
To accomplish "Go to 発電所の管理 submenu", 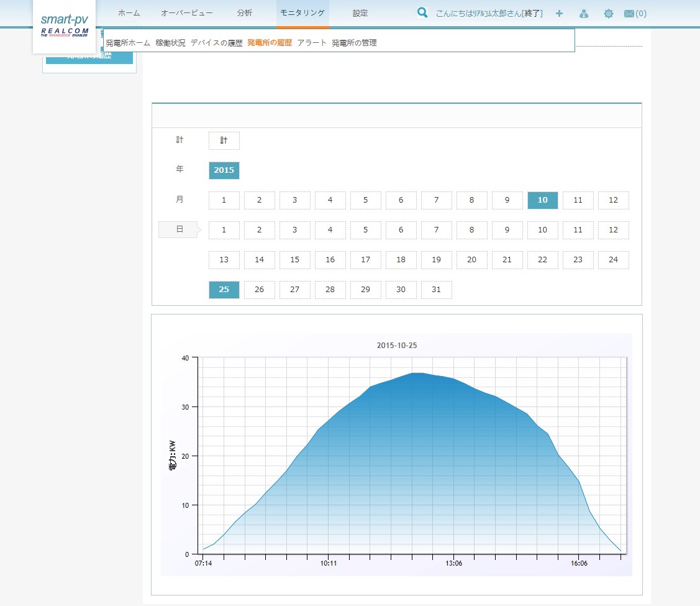I will (354, 43).
